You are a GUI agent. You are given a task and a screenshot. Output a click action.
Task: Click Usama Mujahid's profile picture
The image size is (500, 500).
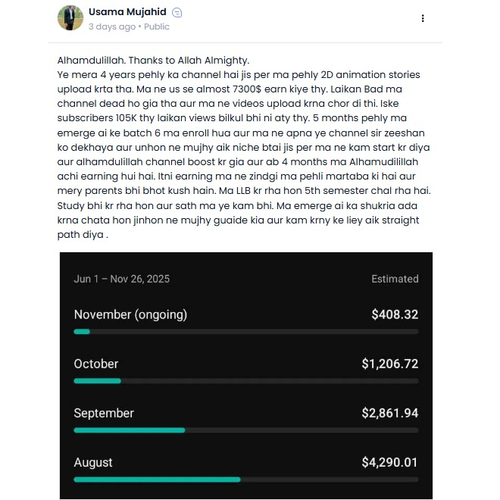pyautogui.click(x=70, y=18)
